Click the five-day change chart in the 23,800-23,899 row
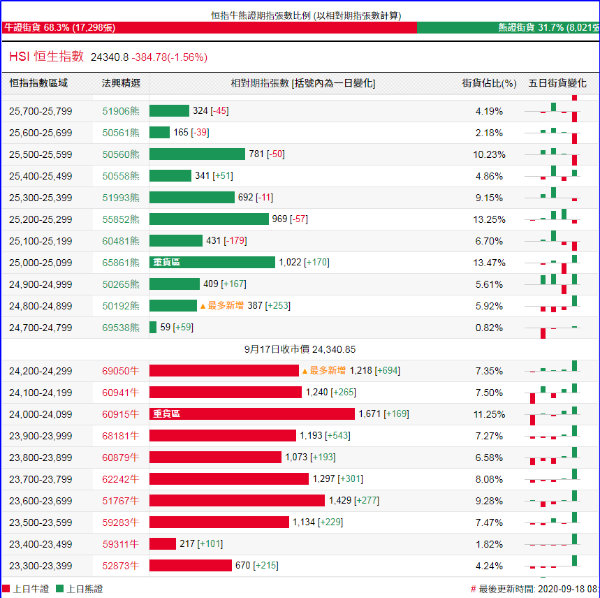 pos(553,458)
